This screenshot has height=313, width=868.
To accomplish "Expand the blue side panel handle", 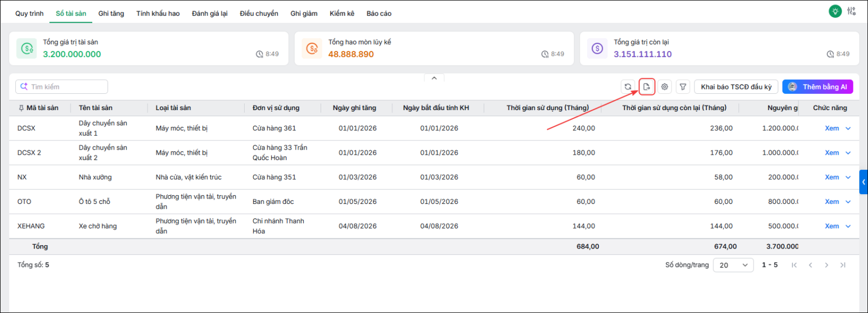I will click(864, 182).
